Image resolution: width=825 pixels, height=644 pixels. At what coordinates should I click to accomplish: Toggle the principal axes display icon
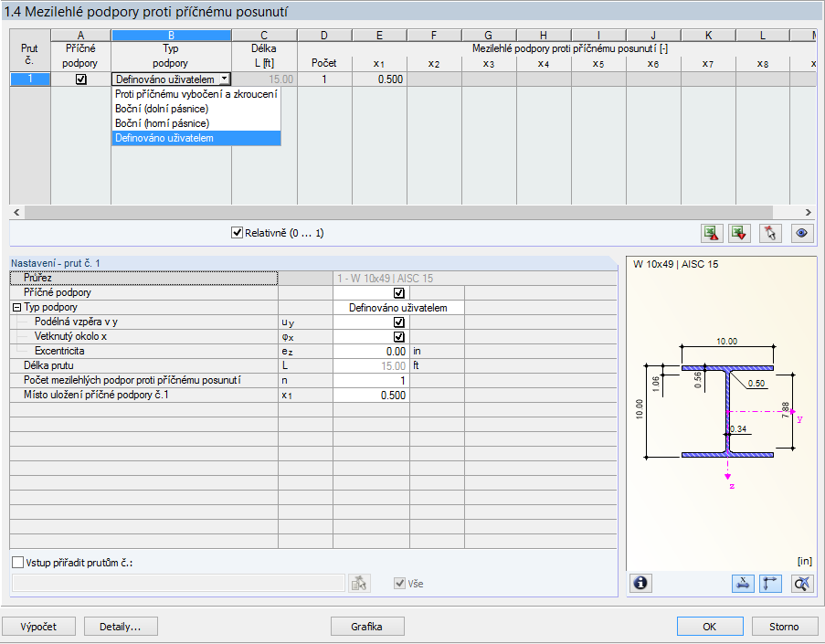(770, 583)
